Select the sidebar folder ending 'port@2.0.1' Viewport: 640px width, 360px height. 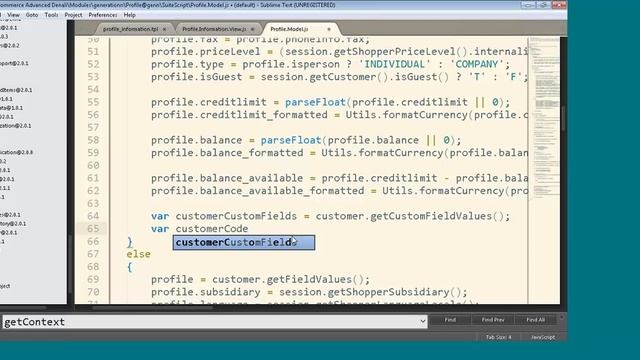(x=14, y=63)
